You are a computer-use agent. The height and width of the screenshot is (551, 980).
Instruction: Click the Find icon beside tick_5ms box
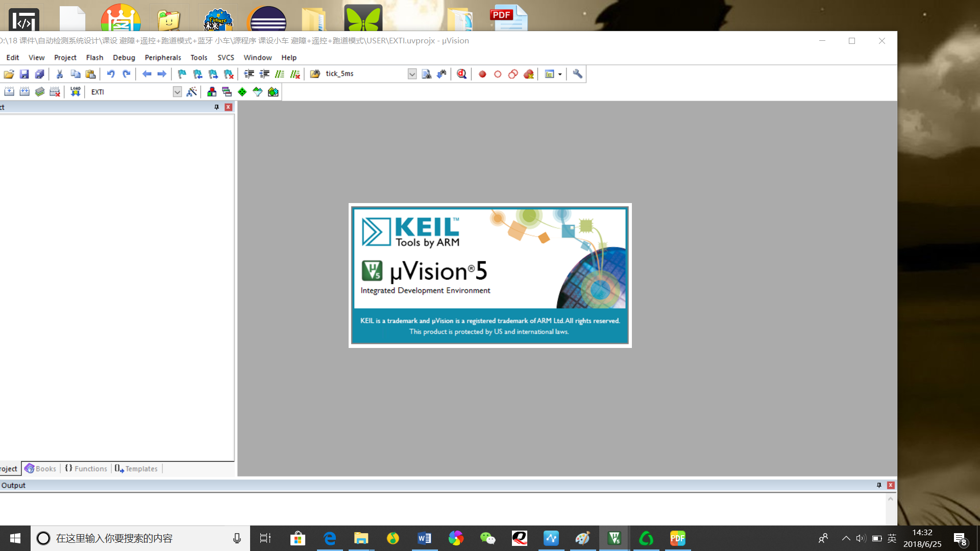pyautogui.click(x=427, y=74)
